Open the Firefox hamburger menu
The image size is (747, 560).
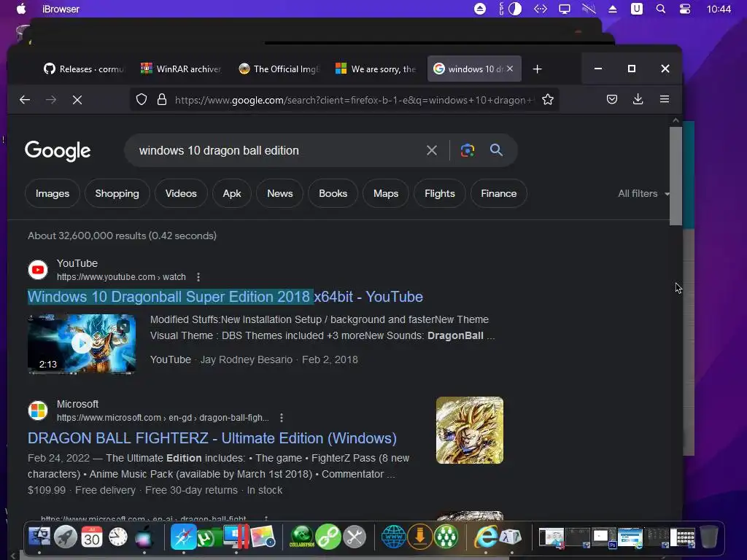665,99
